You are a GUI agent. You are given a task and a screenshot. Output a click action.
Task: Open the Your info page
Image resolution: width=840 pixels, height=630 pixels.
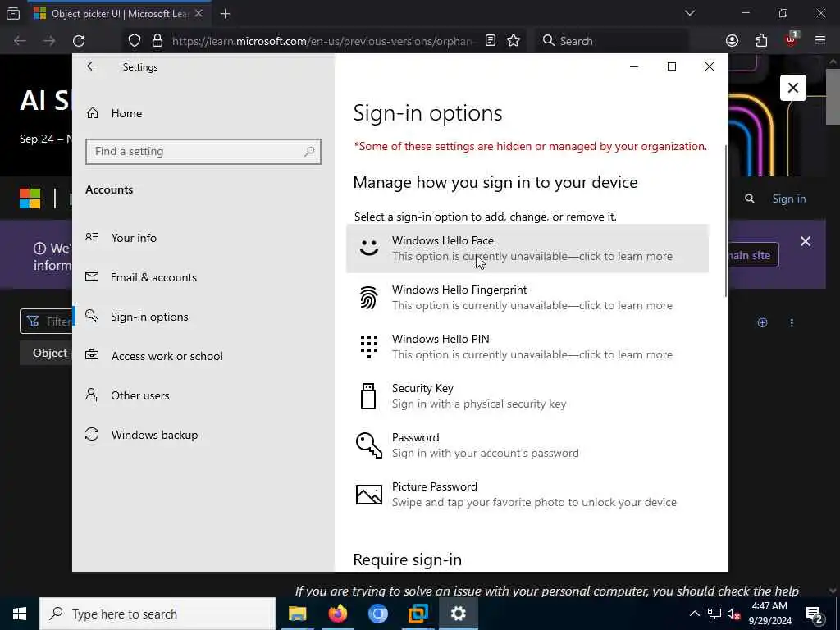coord(134,238)
